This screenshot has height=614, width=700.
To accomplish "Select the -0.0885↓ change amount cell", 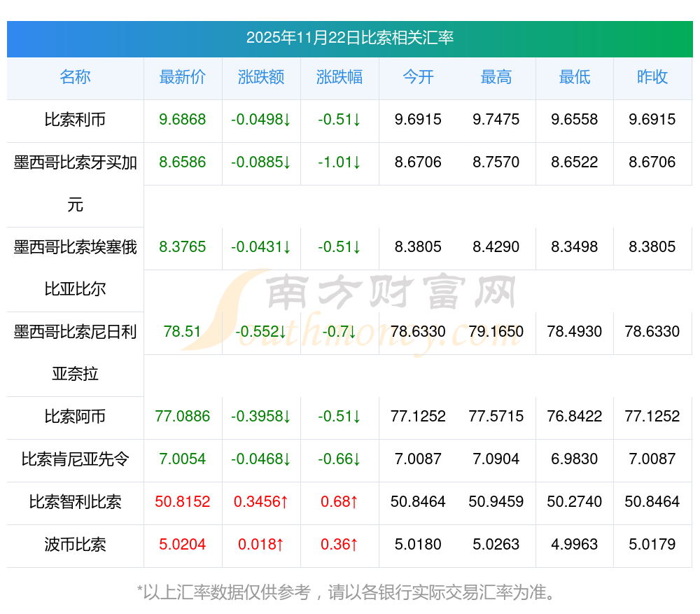I will 261,162.
